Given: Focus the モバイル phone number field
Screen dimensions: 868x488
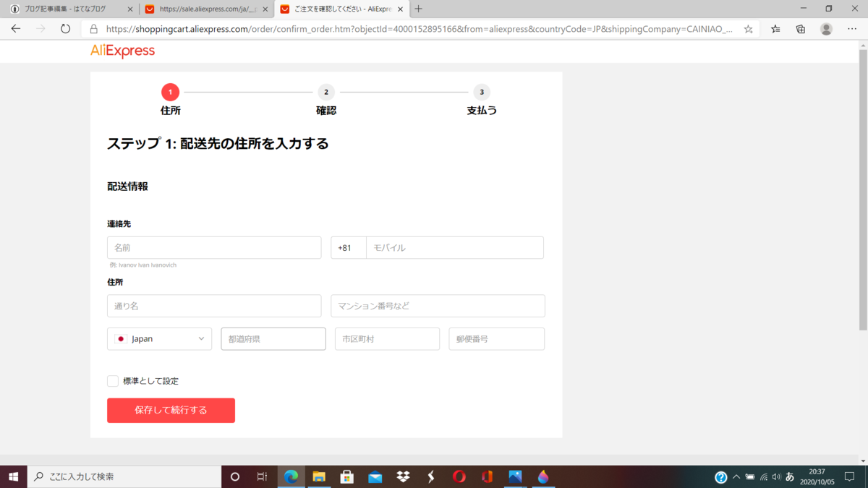Looking at the screenshot, I should pos(455,247).
